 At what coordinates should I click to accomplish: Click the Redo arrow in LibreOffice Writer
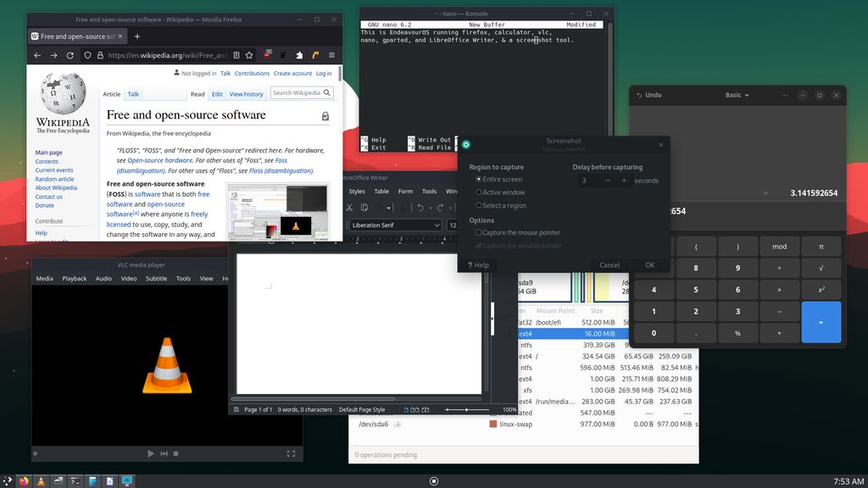(x=441, y=208)
